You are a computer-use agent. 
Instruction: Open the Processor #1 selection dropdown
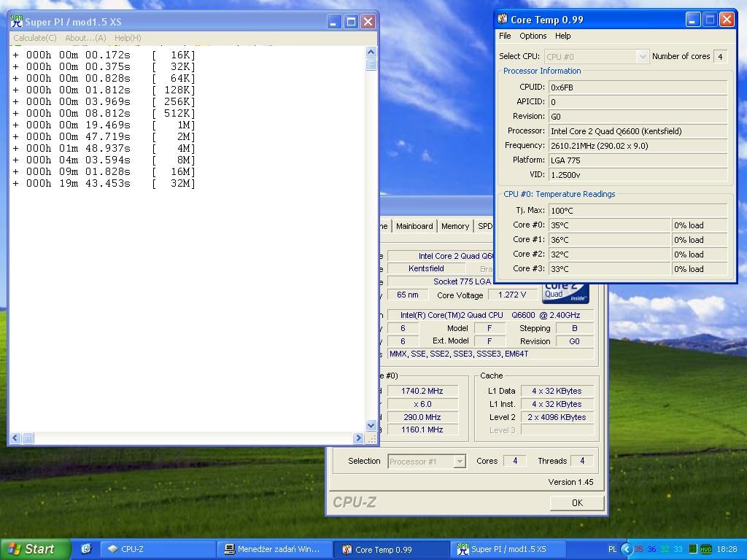coord(459,461)
